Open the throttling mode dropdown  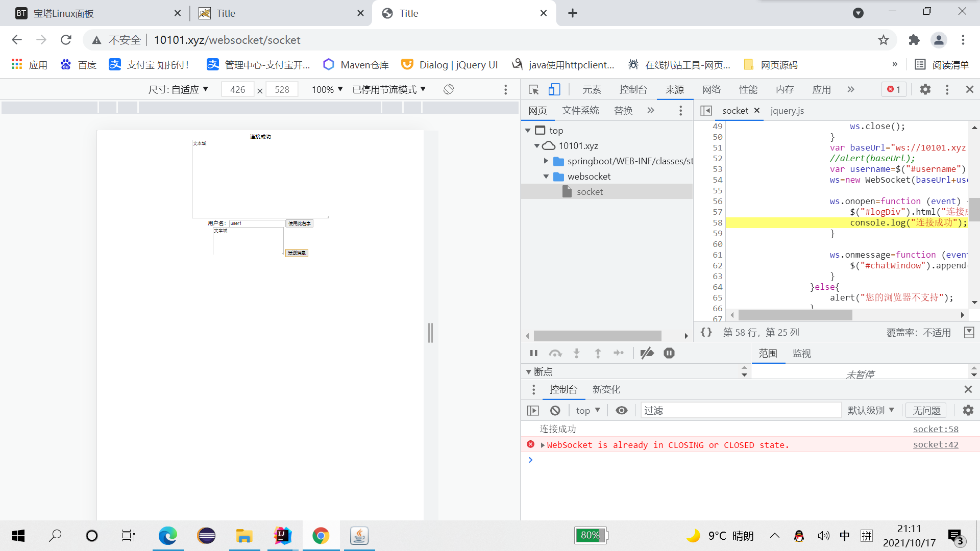pos(389,89)
